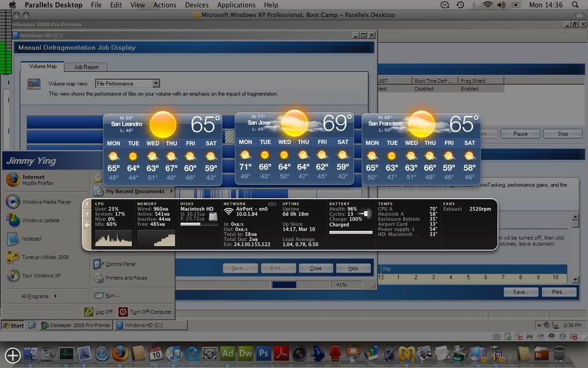The image size is (588, 368).
Task: Launch iTunes from the Dock
Action: 173,354
